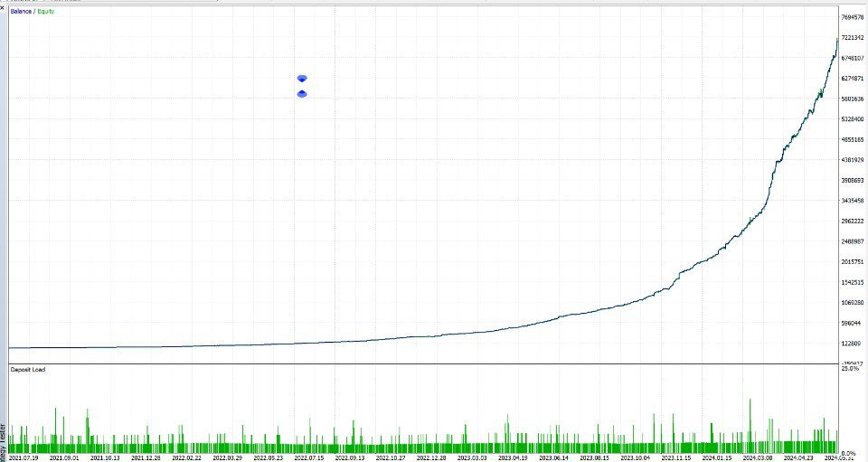The width and height of the screenshot is (868, 462).
Task: Select the 3908693 axis value
Action: point(853,181)
